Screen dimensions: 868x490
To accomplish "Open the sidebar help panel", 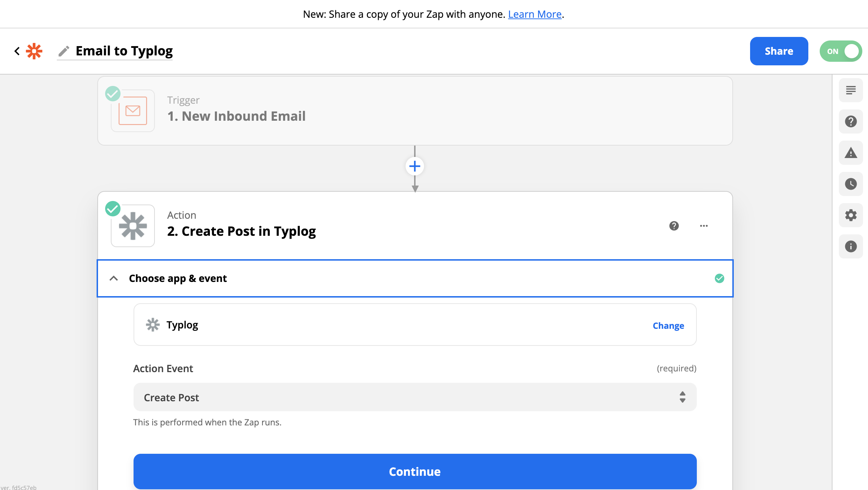I will [x=851, y=121].
